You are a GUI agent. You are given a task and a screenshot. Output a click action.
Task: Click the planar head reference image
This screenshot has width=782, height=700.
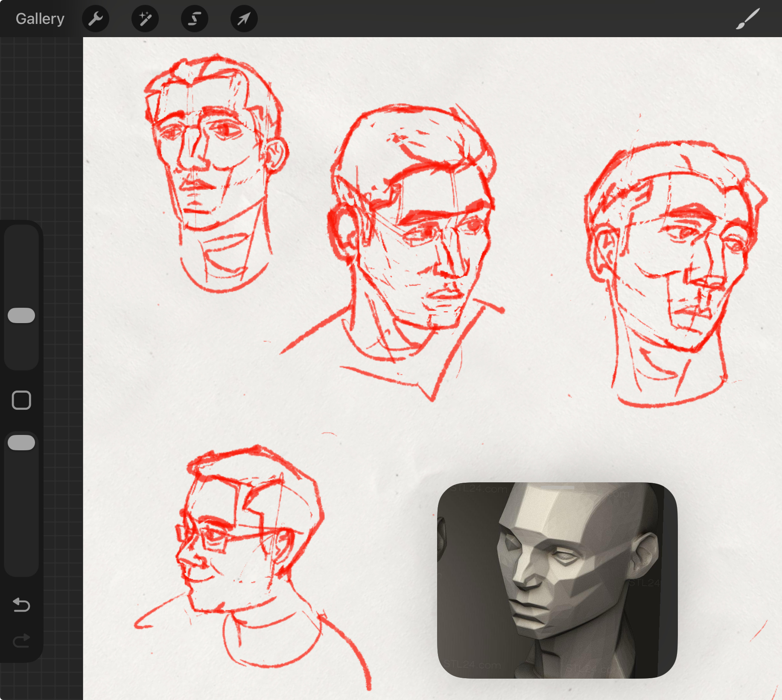[x=557, y=580]
